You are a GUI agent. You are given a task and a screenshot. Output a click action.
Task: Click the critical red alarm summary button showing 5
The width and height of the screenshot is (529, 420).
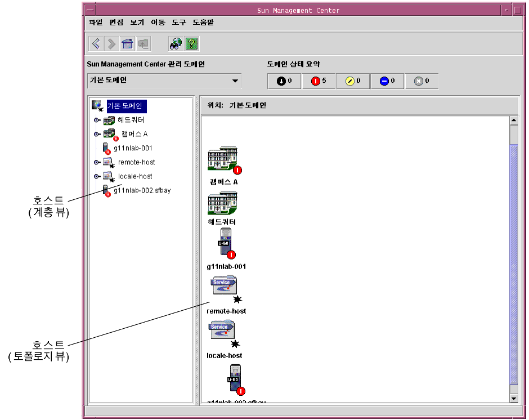coord(319,81)
